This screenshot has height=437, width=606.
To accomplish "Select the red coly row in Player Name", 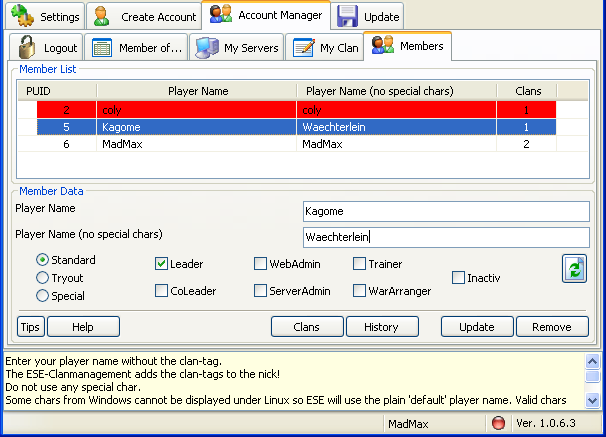I will [x=197, y=110].
